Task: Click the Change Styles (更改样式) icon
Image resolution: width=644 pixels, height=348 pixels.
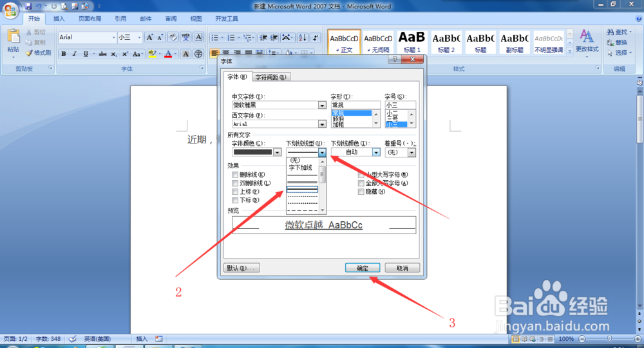Action: click(x=587, y=36)
